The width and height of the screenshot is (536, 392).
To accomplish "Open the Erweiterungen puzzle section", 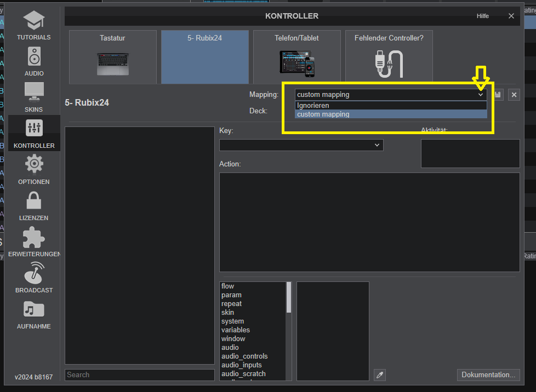I will click(34, 242).
